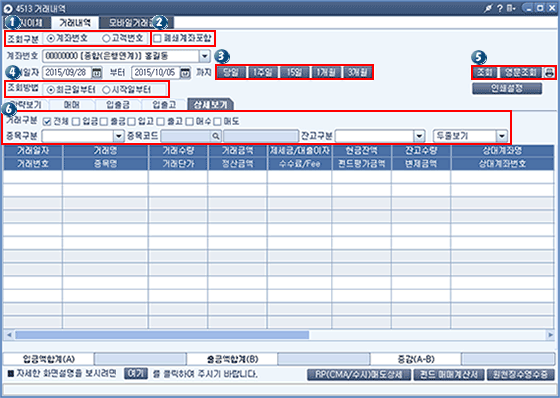Click the 거래수량 column header
Image resolution: width=560 pixels, height=398 pixels.
(x=178, y=150)
